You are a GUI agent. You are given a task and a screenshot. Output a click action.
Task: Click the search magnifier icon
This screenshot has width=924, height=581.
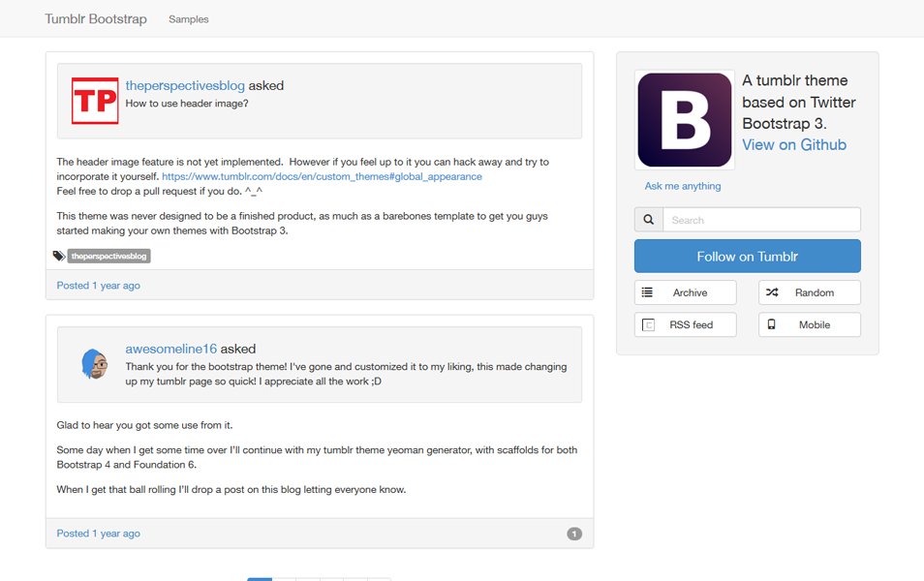648,220
